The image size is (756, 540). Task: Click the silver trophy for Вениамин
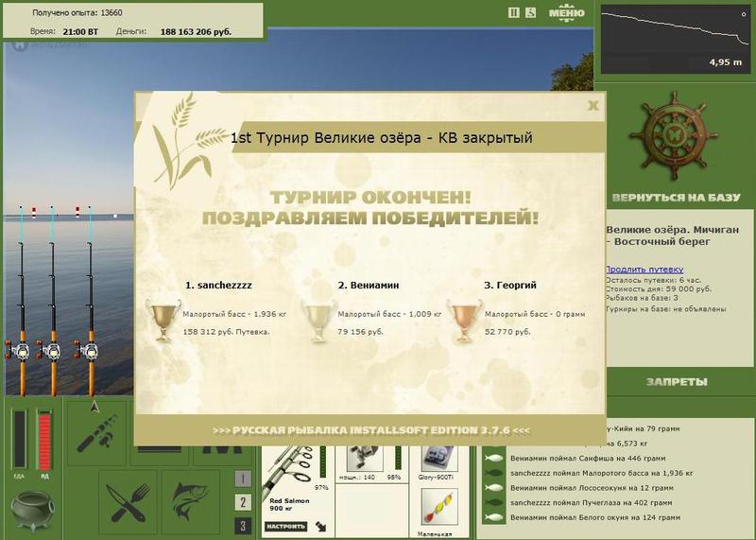[x=318, y=321]
